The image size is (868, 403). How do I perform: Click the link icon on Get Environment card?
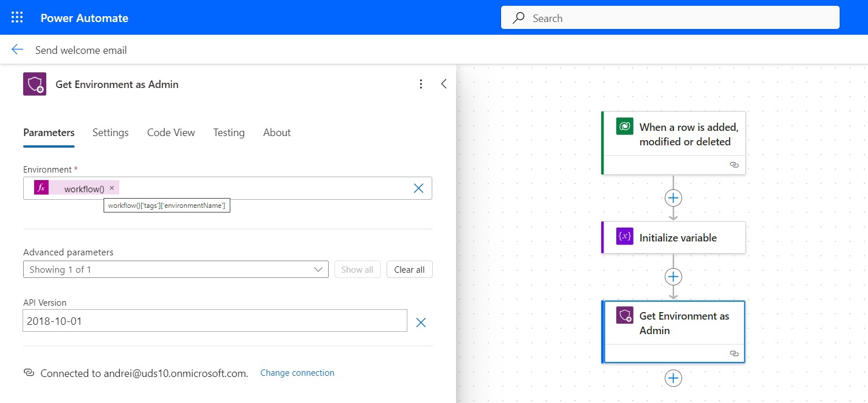point(734,353)
